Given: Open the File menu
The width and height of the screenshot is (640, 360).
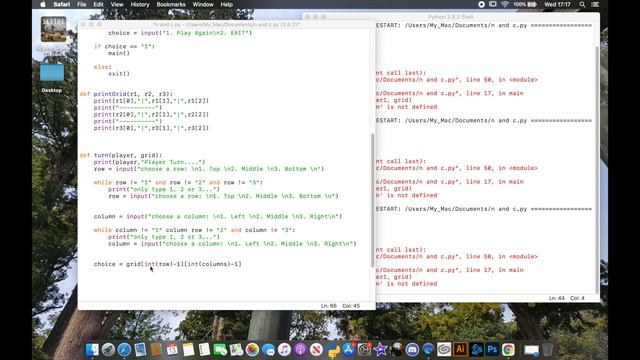Looking at the screenshot, I should [82, 4].
